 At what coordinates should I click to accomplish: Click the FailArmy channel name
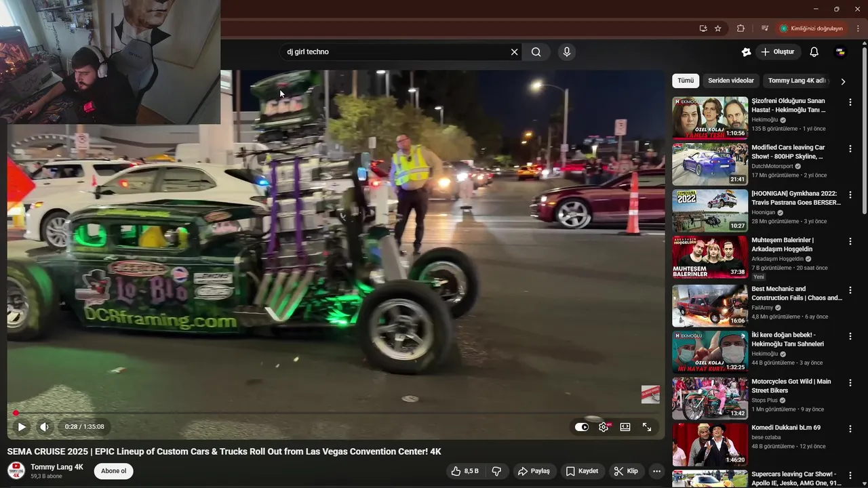(762, 308)
